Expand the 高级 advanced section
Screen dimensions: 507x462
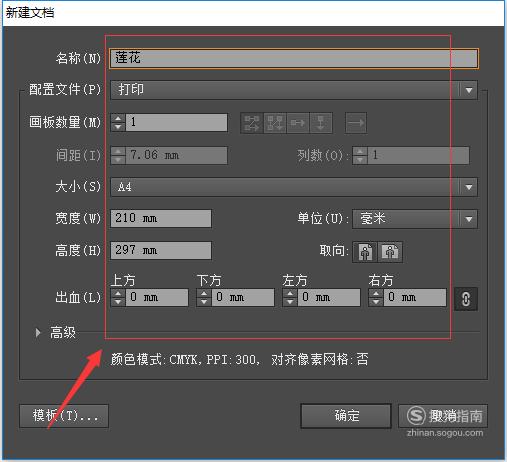[x=38, y=332]
